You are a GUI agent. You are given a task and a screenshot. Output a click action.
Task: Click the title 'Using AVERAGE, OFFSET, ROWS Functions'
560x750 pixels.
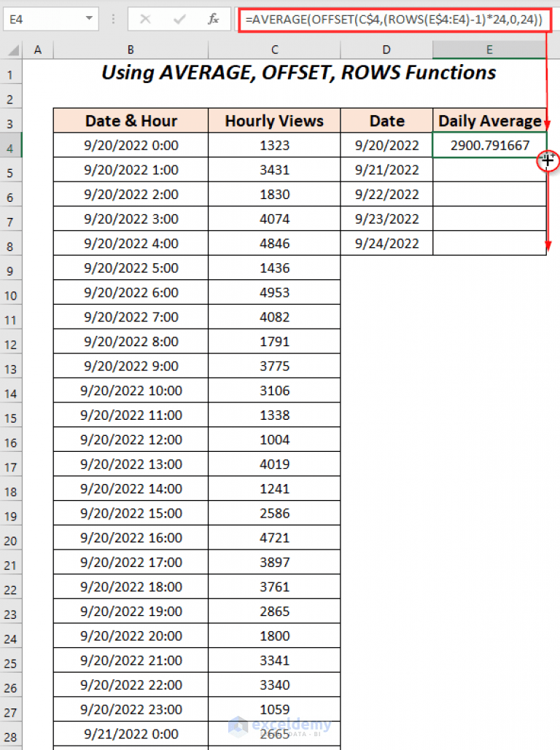299,73
